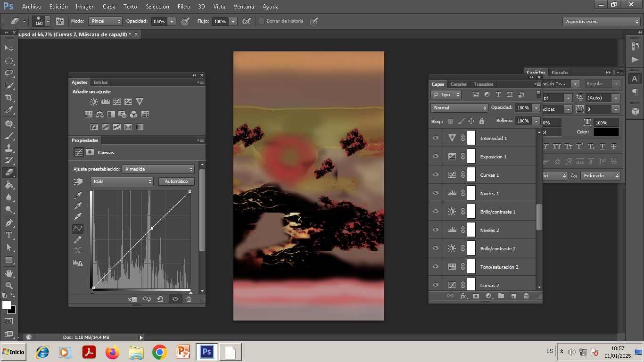Add a Channel Mixer adjustment from Ajustes panel
This screenshot has height=362, width=644.
pos(134,114)
